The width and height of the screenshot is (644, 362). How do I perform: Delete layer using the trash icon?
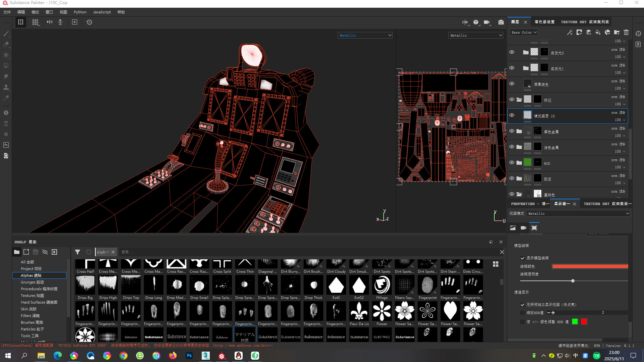626,32
